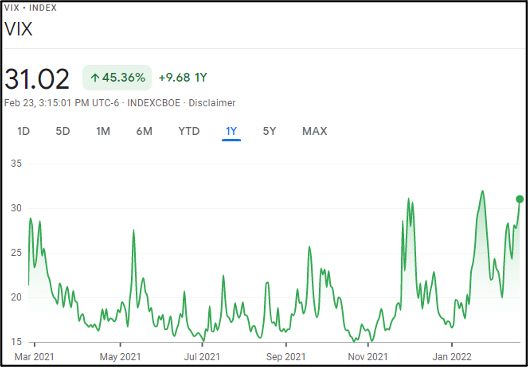The height and width of the screenshot is (368, 528).
Task: Show the MAX range tab
Action: click(315, 131)
